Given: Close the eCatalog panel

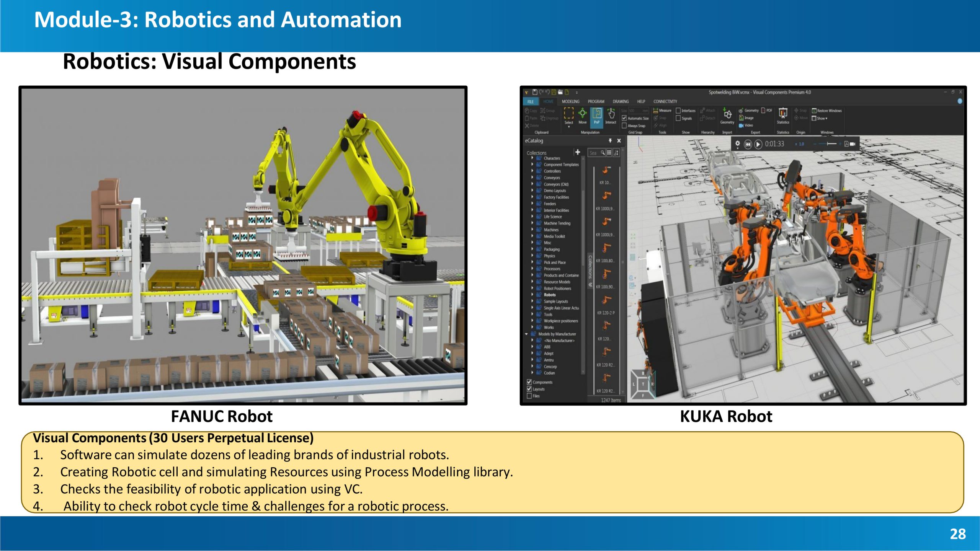Looking at the screenshot, I should pos(619,140).
